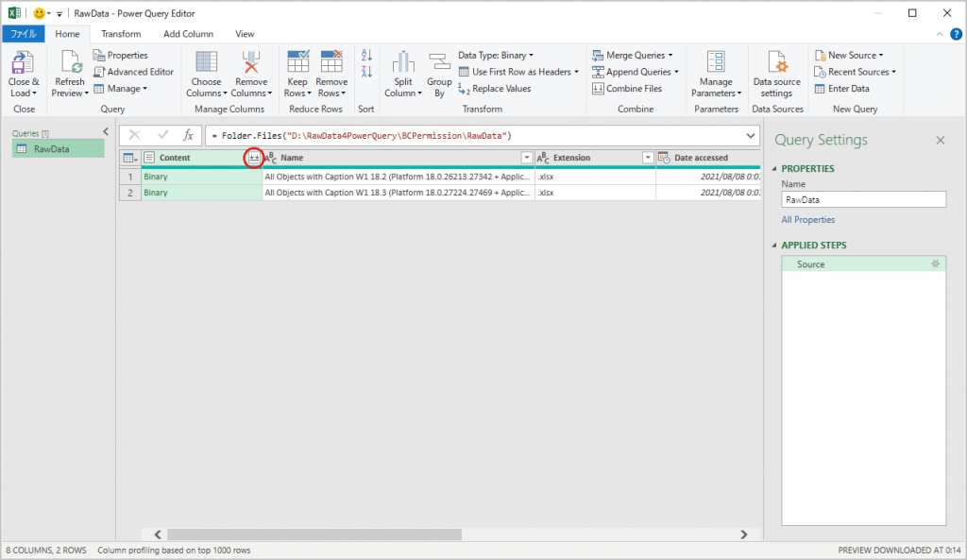Screen dimensions: 967x560
Task: Select row number 1 header
Action: pyautogui.click(x=130, y=177)
